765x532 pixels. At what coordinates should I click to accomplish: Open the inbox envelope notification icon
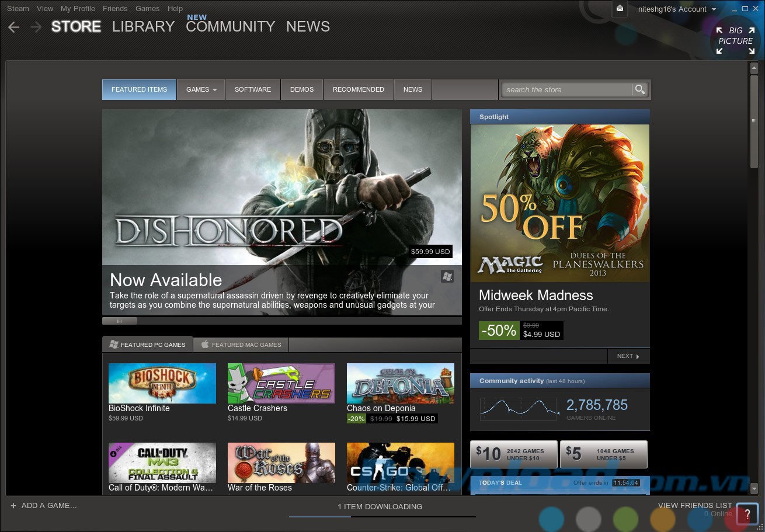620,9
